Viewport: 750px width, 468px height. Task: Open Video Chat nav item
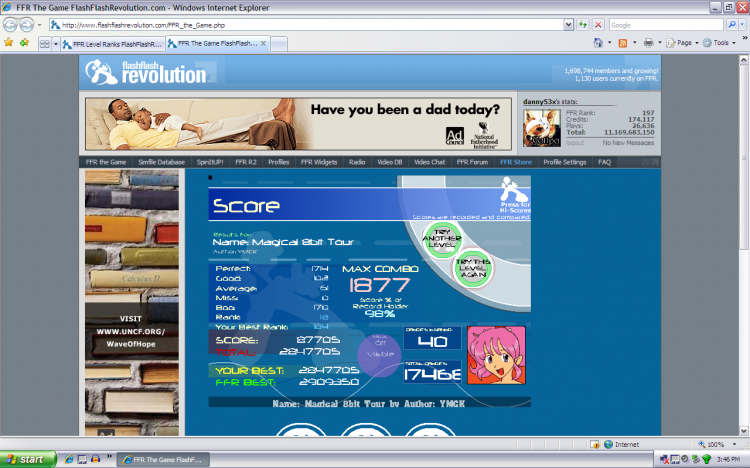(x=430, y=162)
